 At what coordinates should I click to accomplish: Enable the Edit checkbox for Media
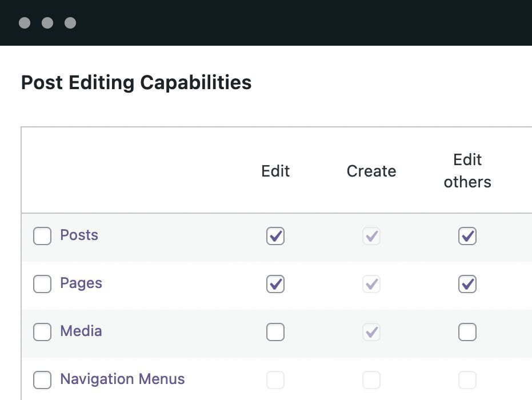click(x=275, y=332)
